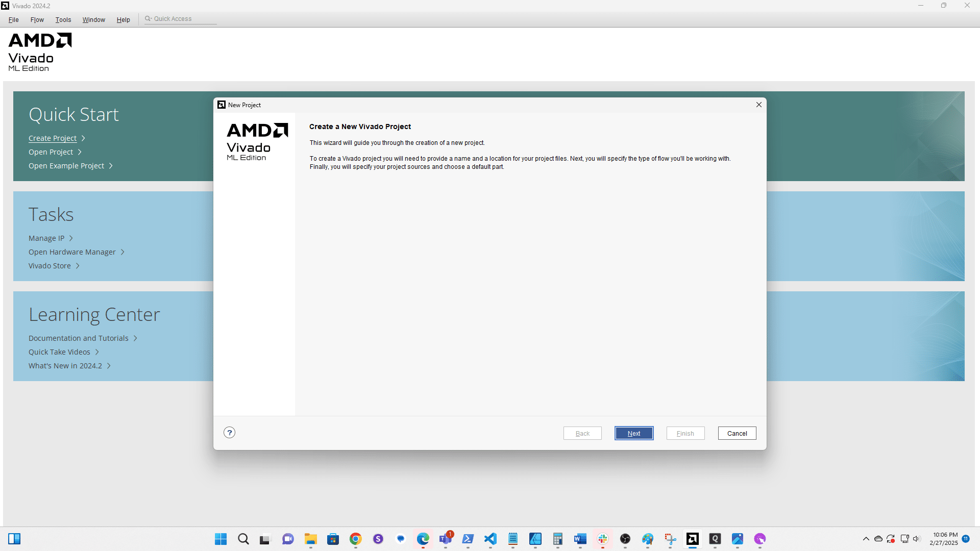Cancel the New Project wizard
The image size is (980, 551).
[737, 433]
